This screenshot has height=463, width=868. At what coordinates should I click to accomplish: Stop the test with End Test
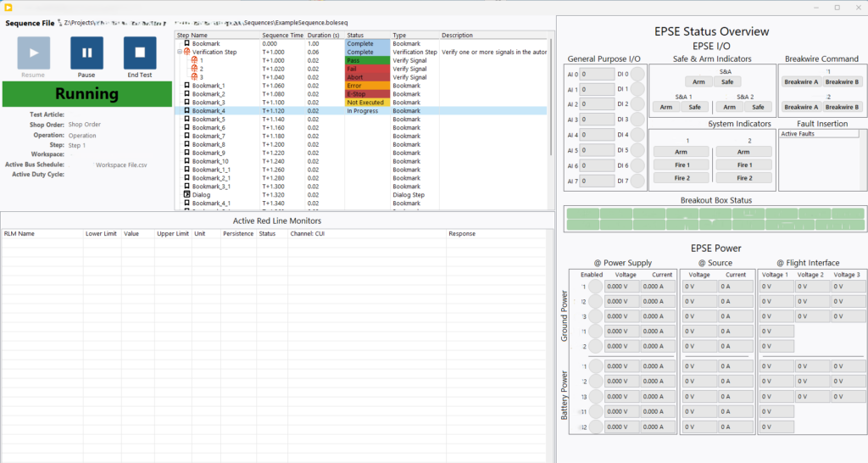tap(140, 53)
